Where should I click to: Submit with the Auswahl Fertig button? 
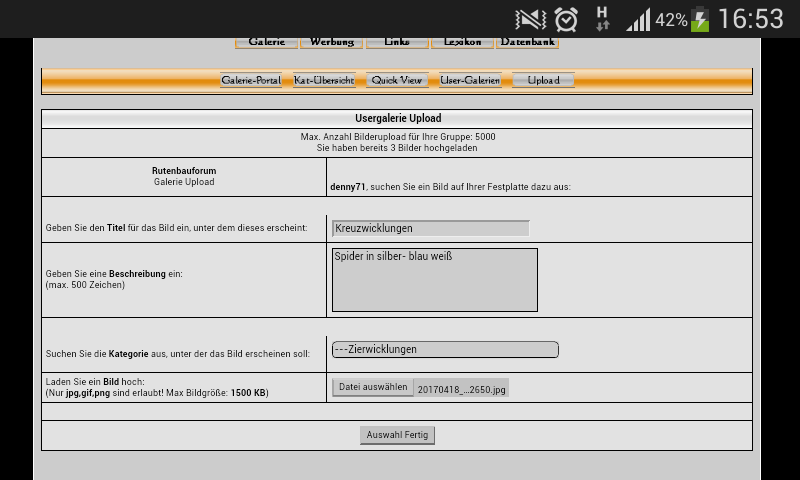[x=397, y=435]
